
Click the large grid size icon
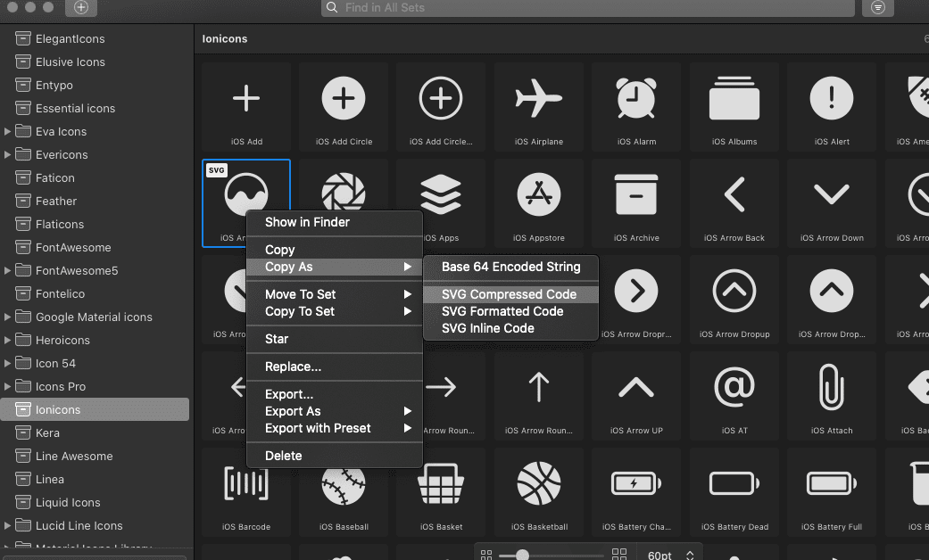coord(619,555)
